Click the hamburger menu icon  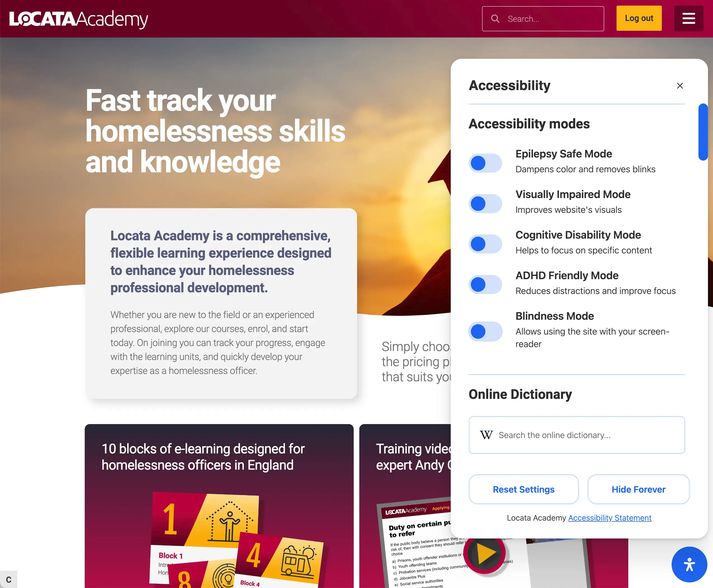tap(688, 18)
